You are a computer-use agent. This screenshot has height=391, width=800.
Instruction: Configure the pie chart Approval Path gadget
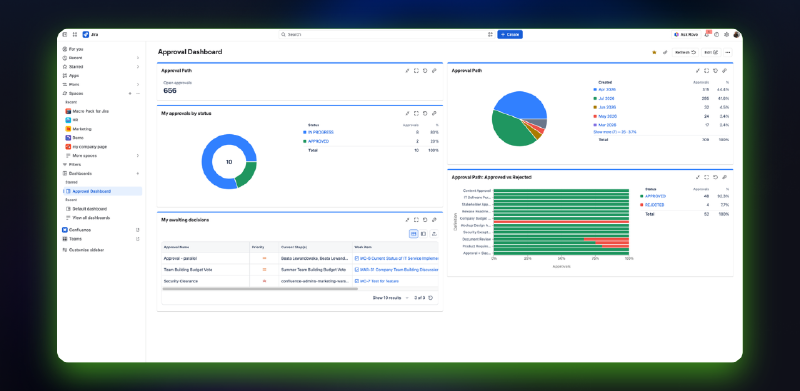pos(724,71)
